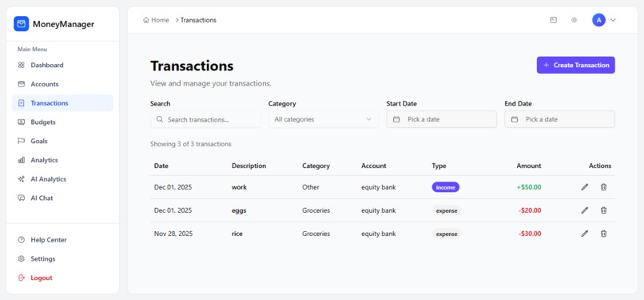Delete the rice transaction with trash icon

tap(603, 234)
